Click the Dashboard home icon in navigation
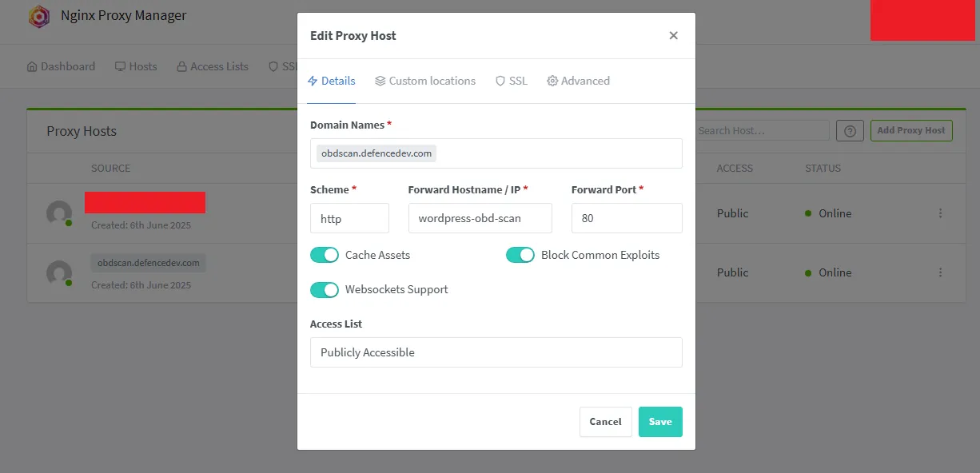The width and height of the screenshot is (980, 473). pyautogui.click(x=32, y=66)
